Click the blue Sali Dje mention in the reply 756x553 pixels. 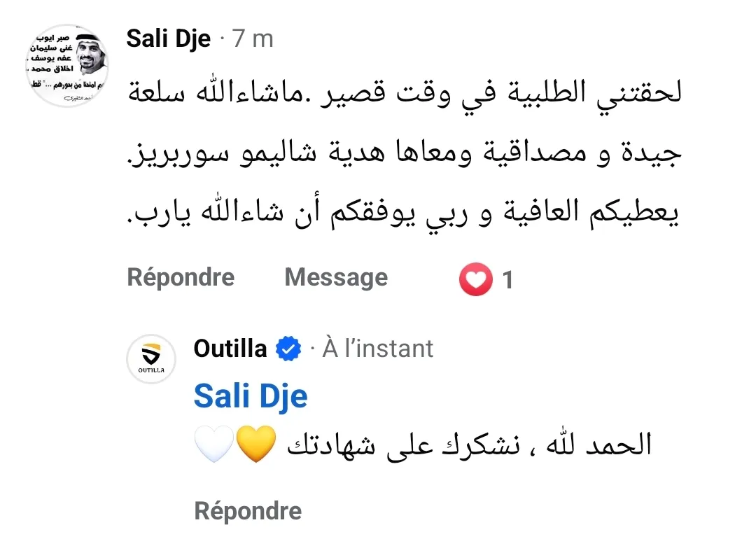(x=250, y=396)
